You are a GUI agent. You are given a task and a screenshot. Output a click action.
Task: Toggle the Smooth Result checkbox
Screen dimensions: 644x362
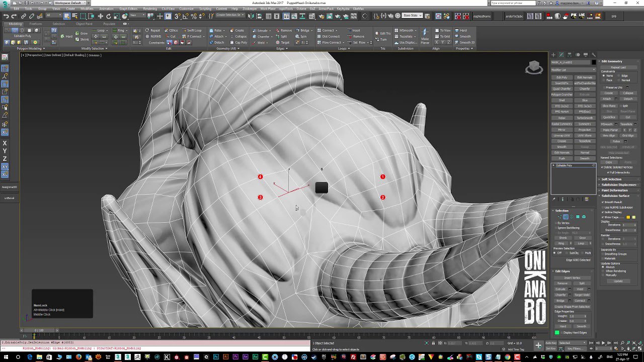[603, 202]
